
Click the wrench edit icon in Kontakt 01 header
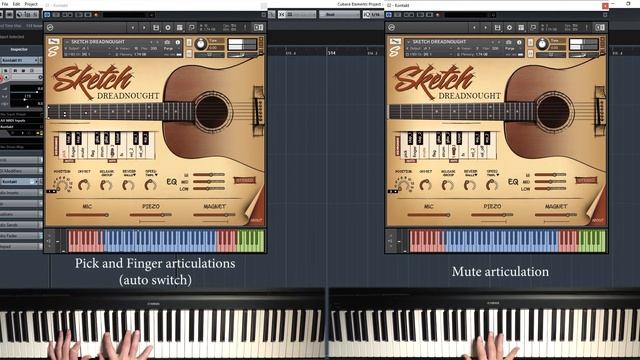pos(53,41)
